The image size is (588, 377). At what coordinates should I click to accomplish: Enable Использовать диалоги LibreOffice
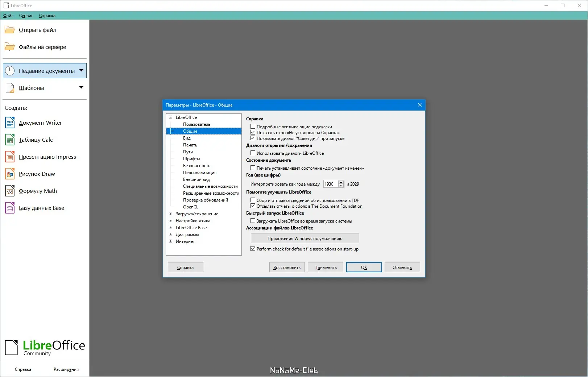coord(253,153)
